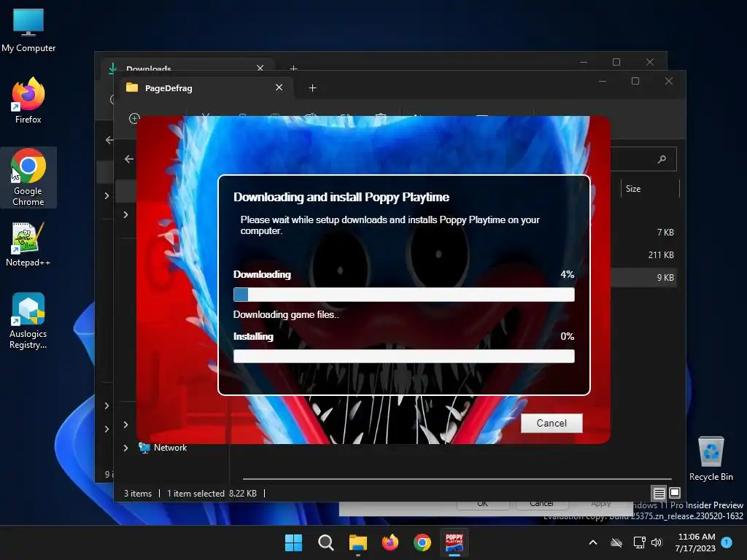The width and height of the screenshot is (747, 560).
Task: Open Auslogics Registry desktop shortcut
Action: [28, 321]
